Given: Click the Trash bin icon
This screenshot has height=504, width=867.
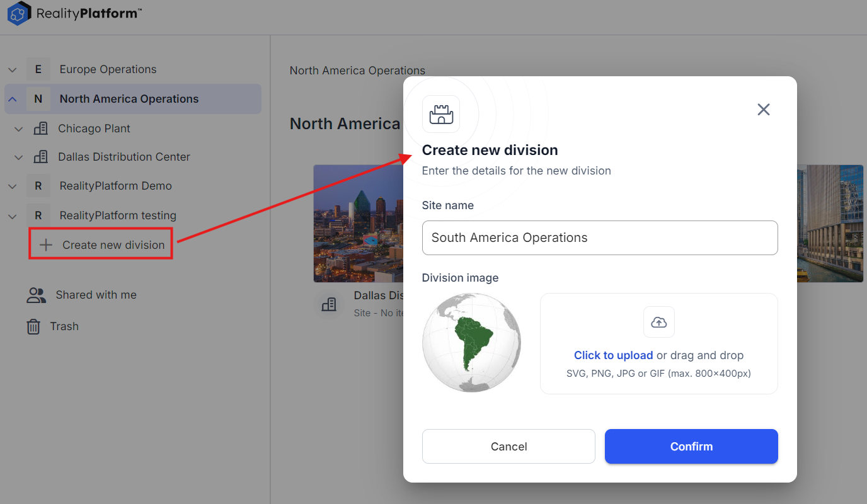Looking at the screenshot, I should (33, 326).
